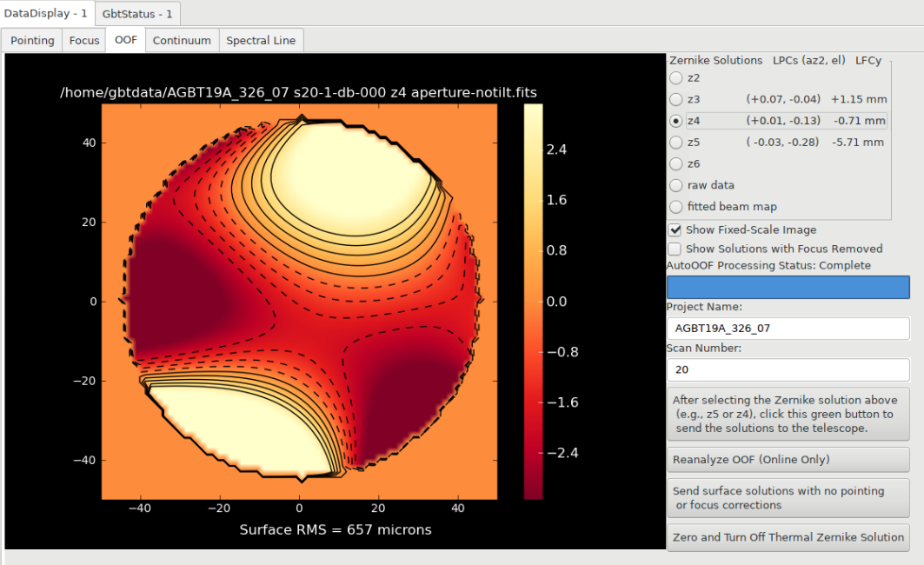Open the OOF tab
The width and height of the screenshot is (924, 565).
(125, 39)
